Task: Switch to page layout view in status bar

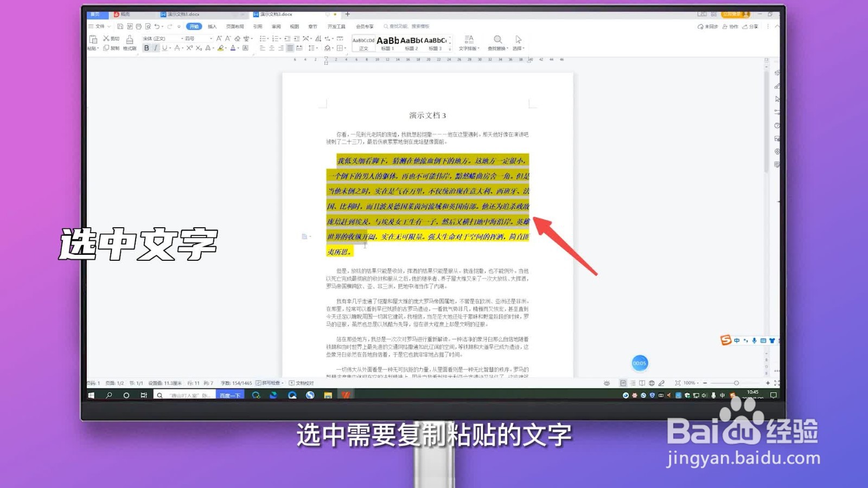Action: pos(623,383)
